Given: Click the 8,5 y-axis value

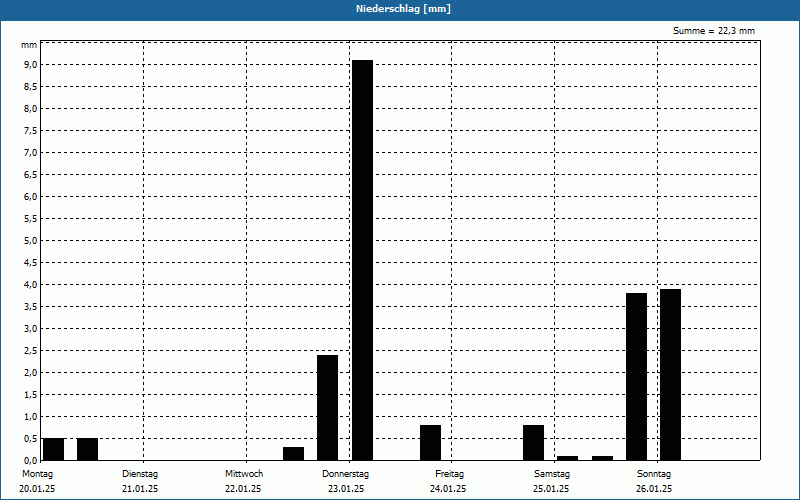Looking at the screenshot, I should point(30,87).
